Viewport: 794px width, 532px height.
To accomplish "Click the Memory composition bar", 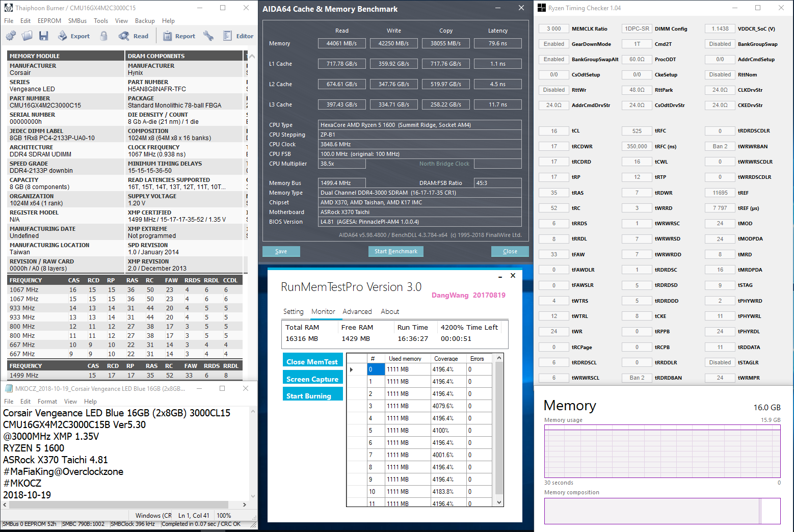I will coord(662,511).
